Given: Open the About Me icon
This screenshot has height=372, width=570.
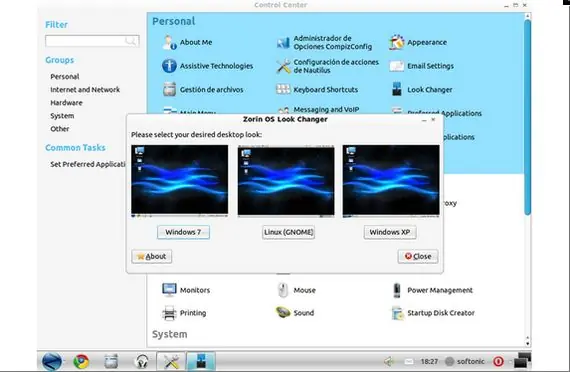Looking at the screenshot, I should 169,43.
